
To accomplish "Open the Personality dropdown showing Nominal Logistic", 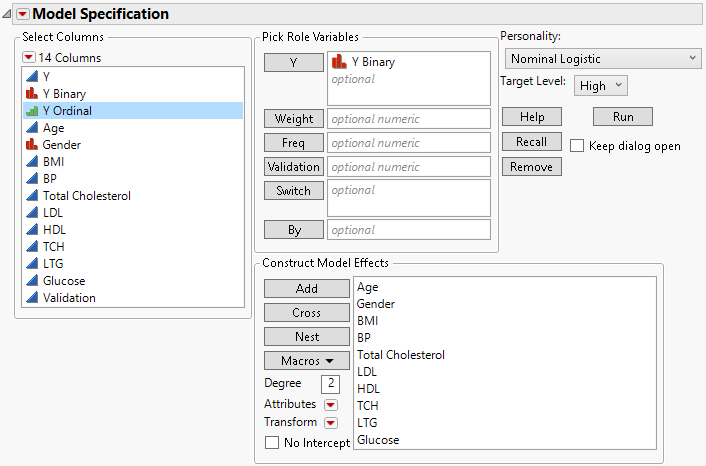I will (601, 59).
